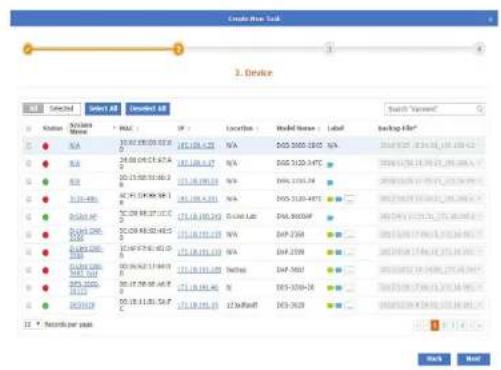Image resolution: width=501 pixels, height=370 pixels.
Task: Click wizard step 2 circle
Action: [178, 49]
